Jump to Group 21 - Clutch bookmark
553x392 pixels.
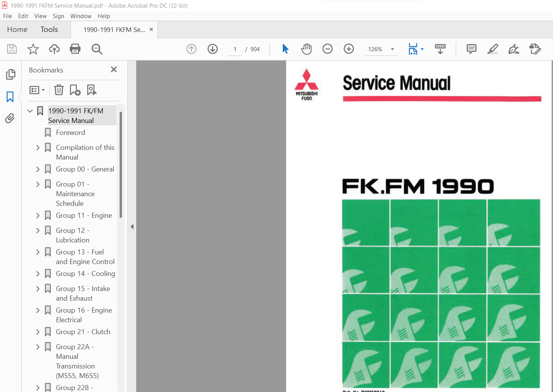point(83,332)
